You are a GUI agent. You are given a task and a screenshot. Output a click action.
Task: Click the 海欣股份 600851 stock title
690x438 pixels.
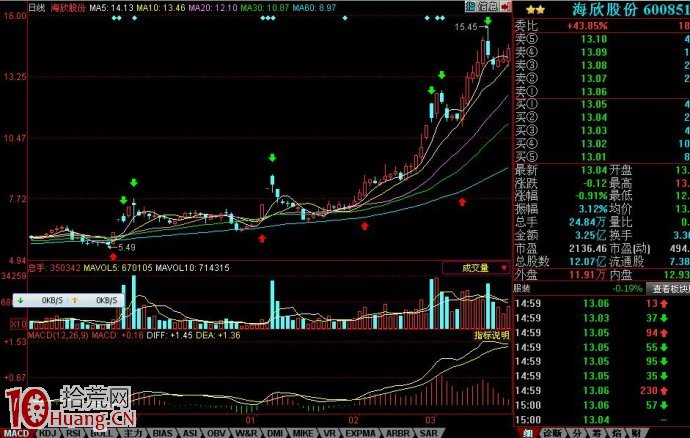625,8
